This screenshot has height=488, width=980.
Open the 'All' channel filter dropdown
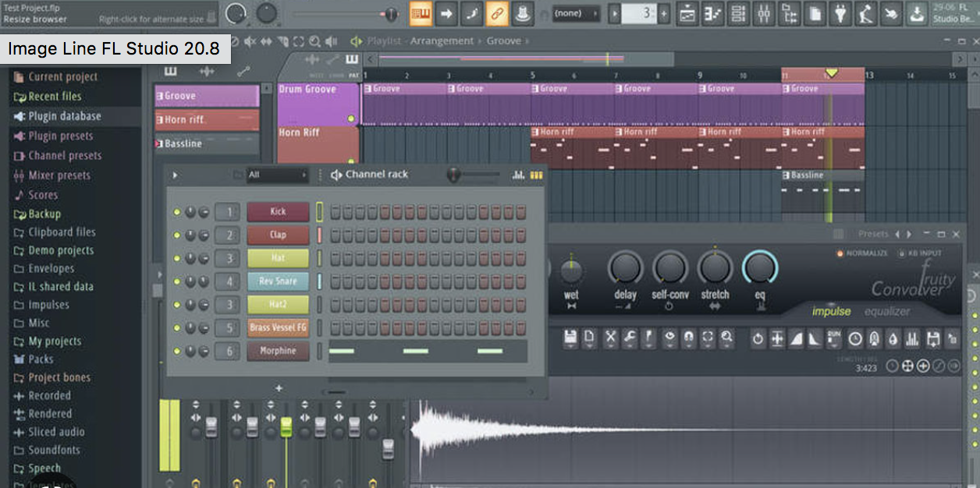277,175
